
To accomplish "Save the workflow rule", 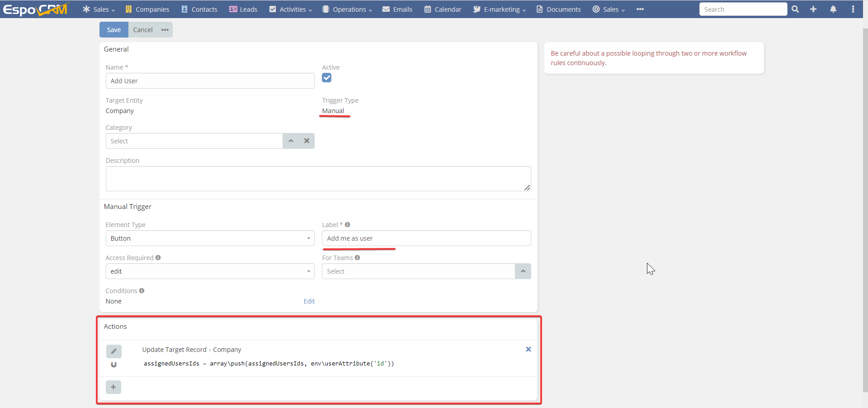I will [113, 30].
